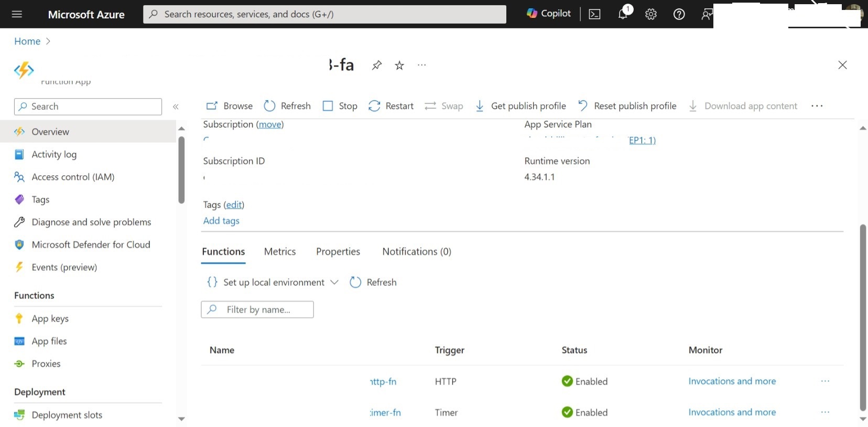Open the timer-fn function
Viewport: 868px width, 427px height.
click(385, 412)
